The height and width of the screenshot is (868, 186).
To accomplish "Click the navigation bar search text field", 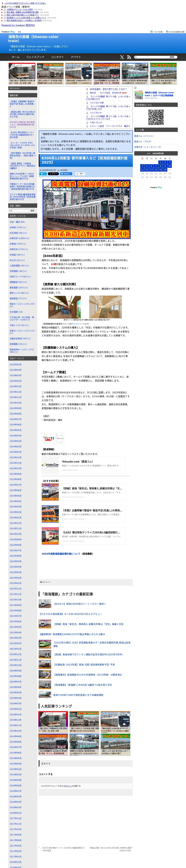I will [151, 57].
